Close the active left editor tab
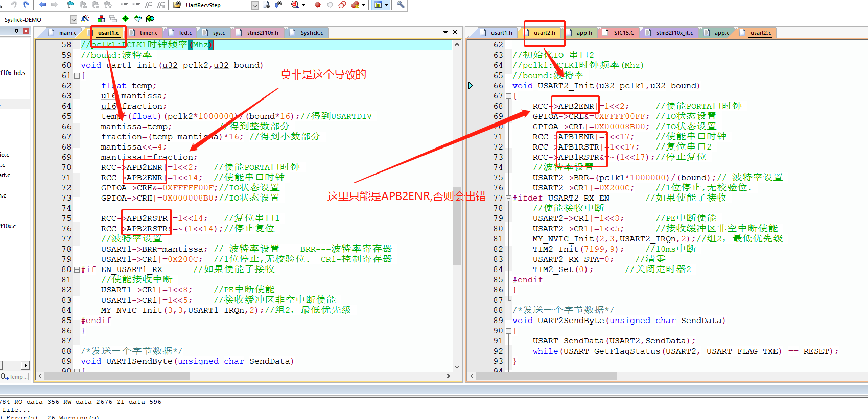The width and height of the screenshot is (868, 419). (x=455, y=32)
